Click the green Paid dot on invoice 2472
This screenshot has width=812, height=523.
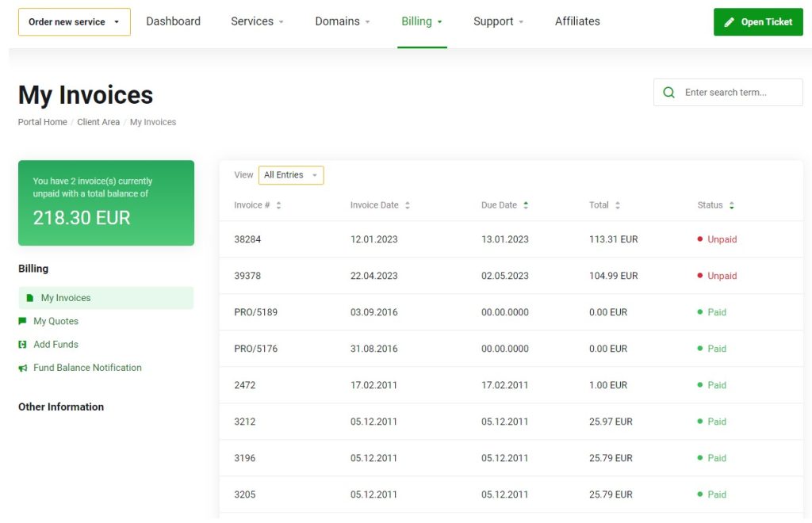[x=701, y=385]
